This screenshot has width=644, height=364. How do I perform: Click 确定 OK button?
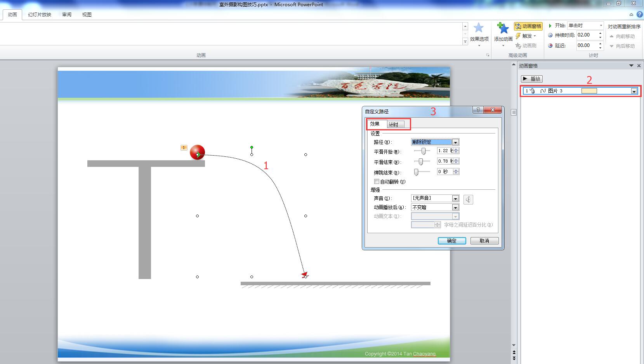(x=452, y=241)
